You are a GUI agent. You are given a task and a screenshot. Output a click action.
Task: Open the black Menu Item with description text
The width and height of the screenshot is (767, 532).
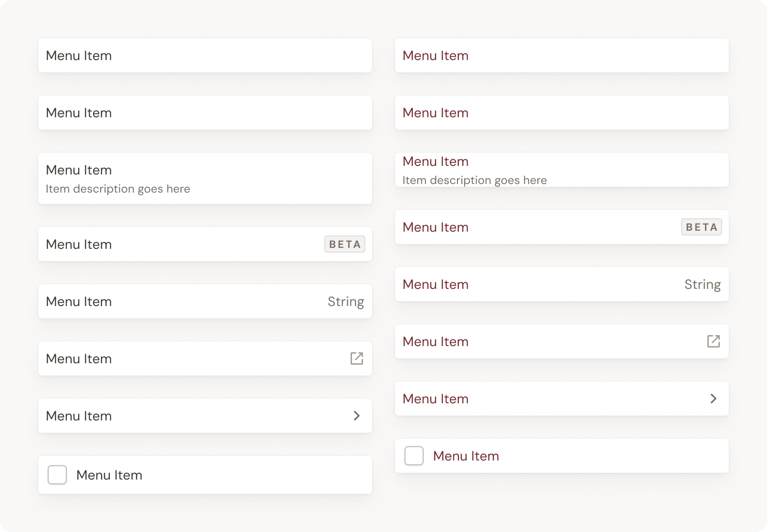click(x=205, y=178)
